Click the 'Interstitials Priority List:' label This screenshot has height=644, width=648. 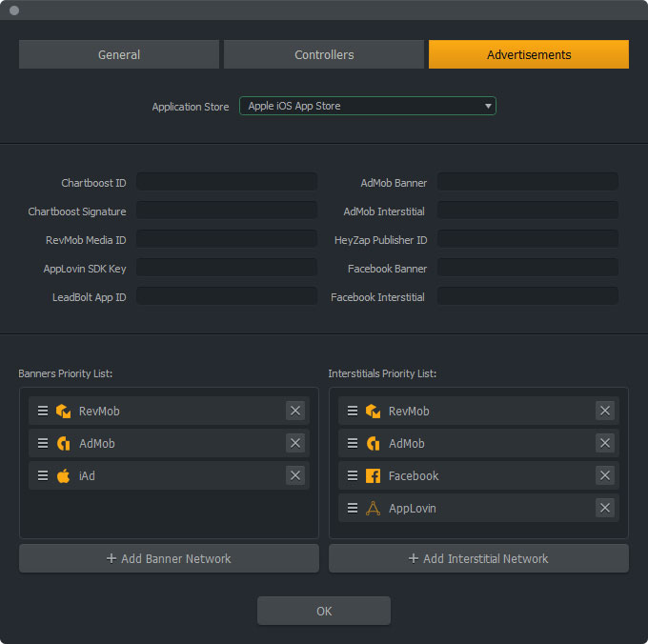point(382,373)
